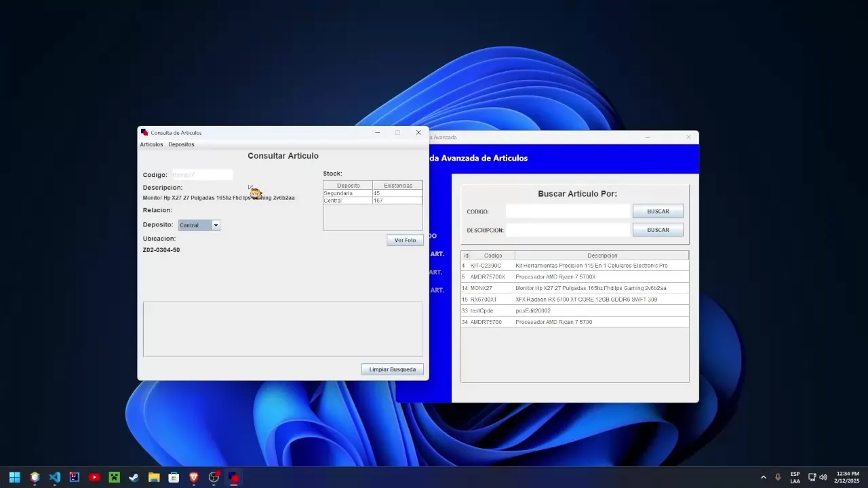Screen dimensions: 868x488
Task: Click the 45 existencias cell
Action: tap(397, 193)
